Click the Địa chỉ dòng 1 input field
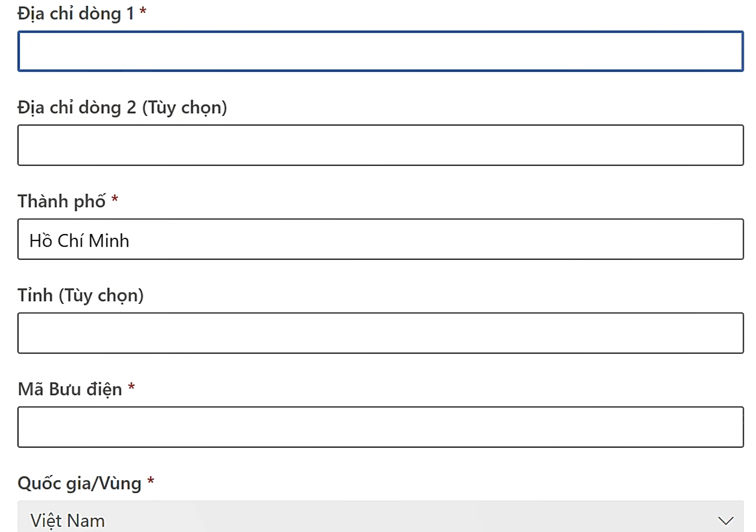Image resolution: width=756 pixels, height=532 pixels. [380, 51]
